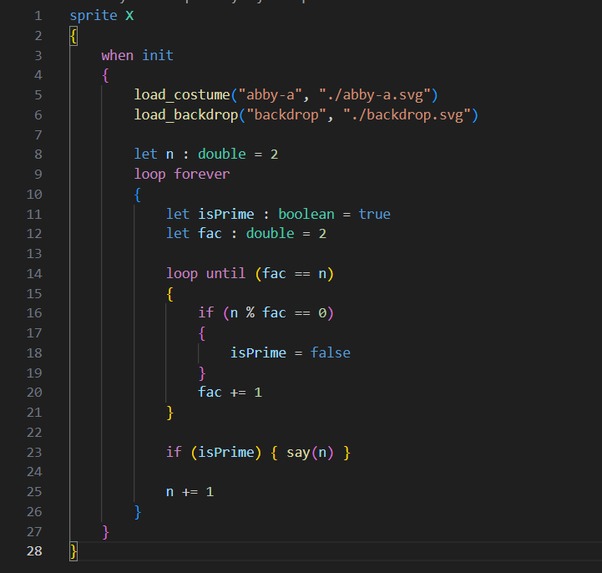Click the string "./backdrop.svg"
This screenshot has height=573, width=602.
pyautogui.click(x=407, y=115)
